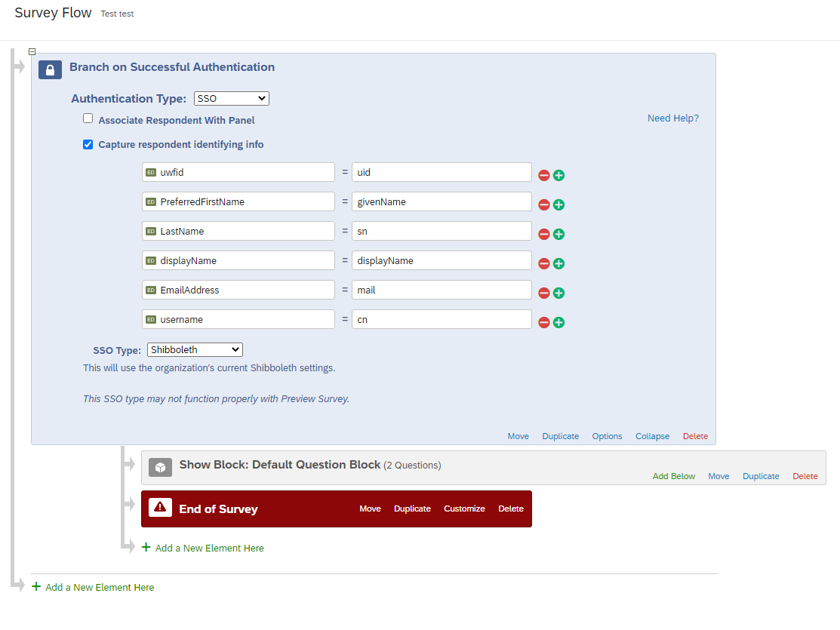Duplicate the Default Question Block element
The image size is (840, 630).
pyautogui.click(x=761, y=476)
